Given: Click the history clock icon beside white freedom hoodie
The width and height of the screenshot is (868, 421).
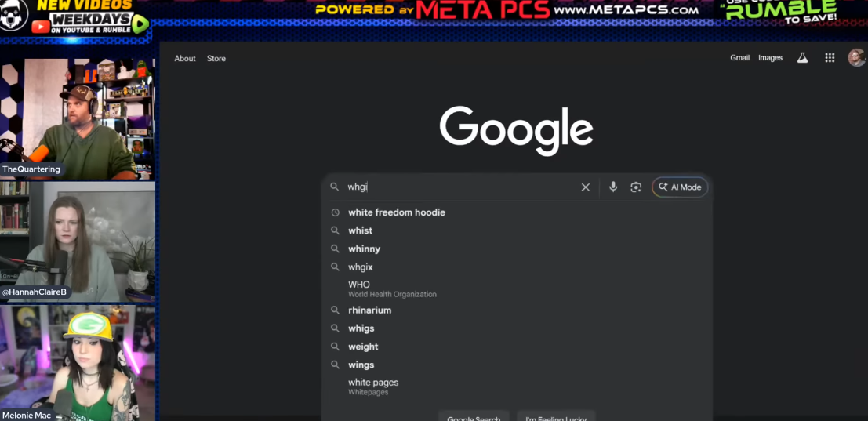Looking at the screenshot, I should (335, 212).
